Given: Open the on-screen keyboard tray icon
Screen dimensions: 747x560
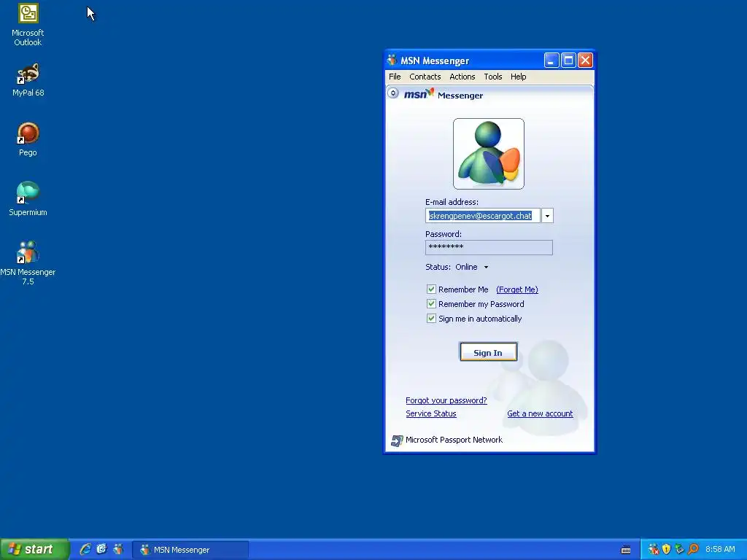Looking at the screenshot, I should [x=626, y=550].
